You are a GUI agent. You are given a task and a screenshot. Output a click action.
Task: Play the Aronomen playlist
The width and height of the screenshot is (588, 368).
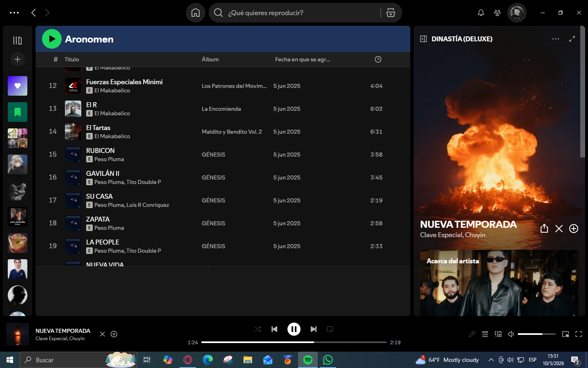[x=52, y=39]
